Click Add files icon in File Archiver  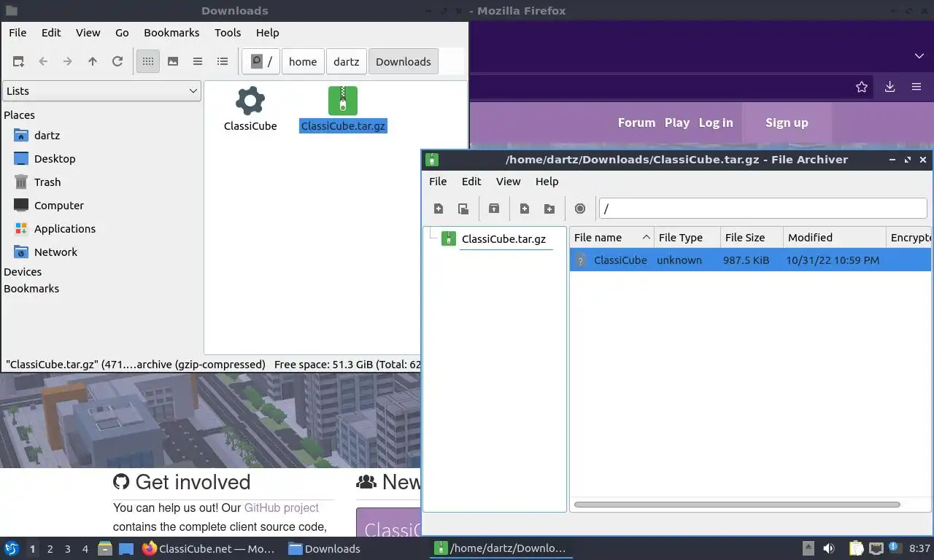point(525,209)
